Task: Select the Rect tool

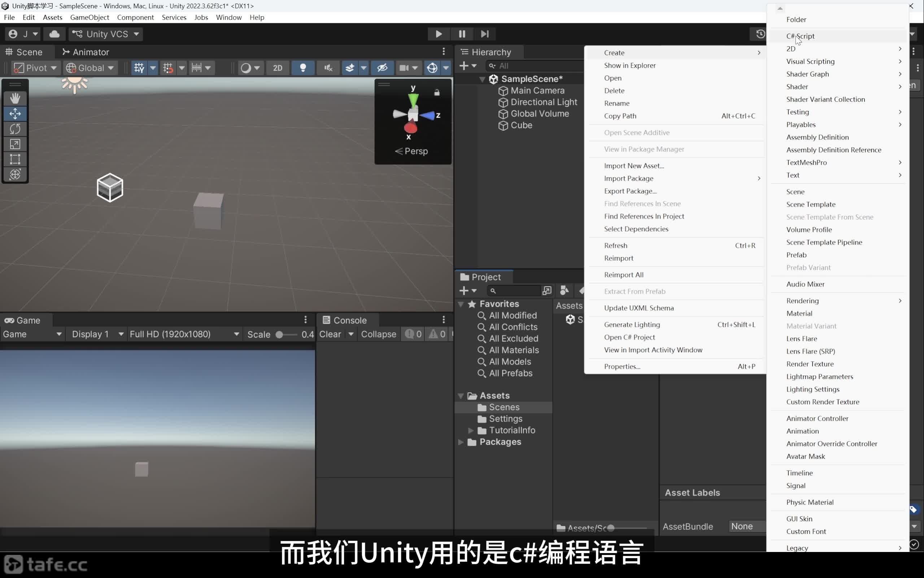Action: 15,159
